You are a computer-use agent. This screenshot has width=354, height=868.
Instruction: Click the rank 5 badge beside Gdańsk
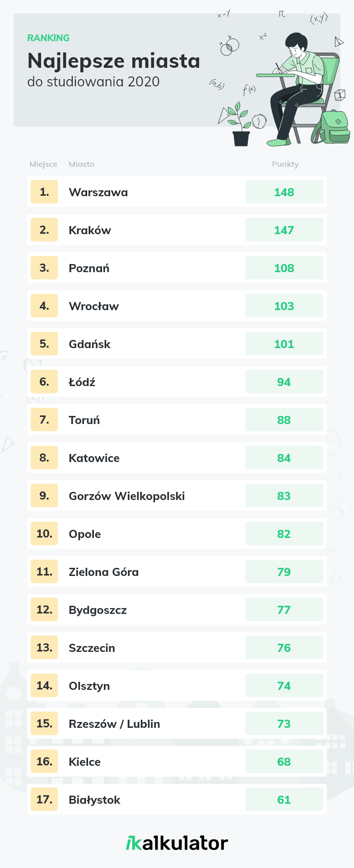click(44, 344)
